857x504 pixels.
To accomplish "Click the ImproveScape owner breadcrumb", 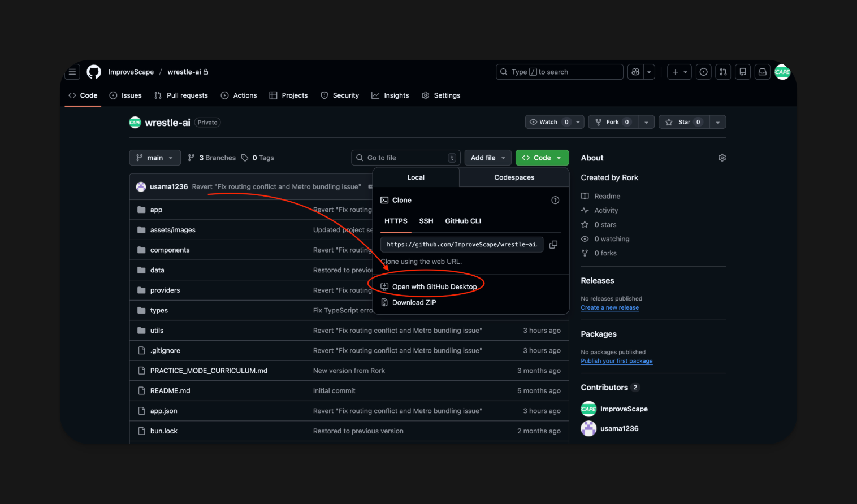I will 131,72.
